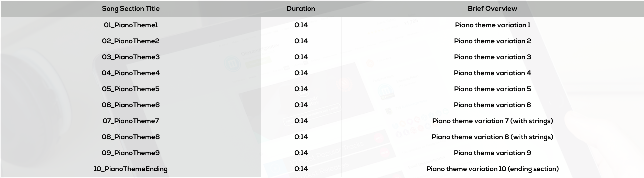Select the 08_PianoTheme8 section title

(131, 137)
